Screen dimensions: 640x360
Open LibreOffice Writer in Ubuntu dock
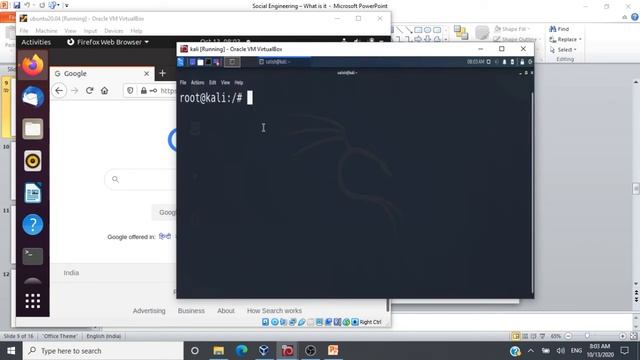tap(33, 193)
